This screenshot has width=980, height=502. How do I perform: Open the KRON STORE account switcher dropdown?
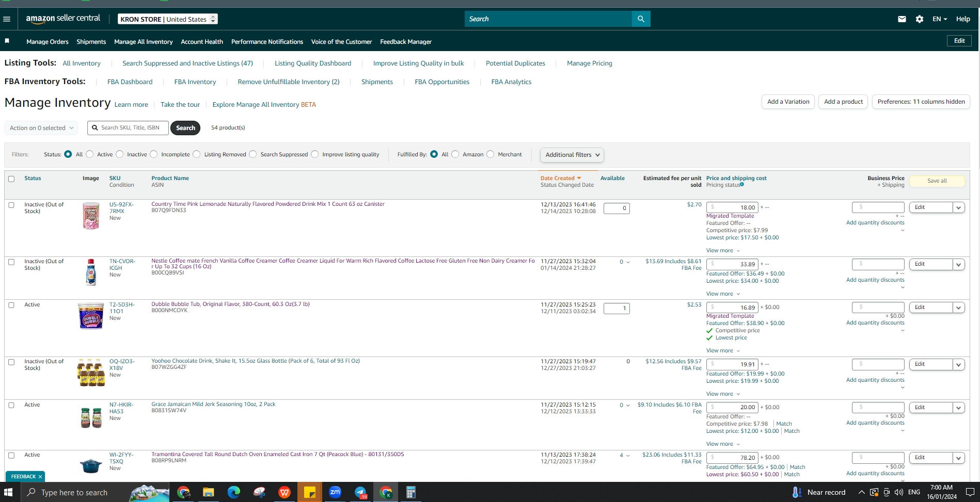[168, 19]
